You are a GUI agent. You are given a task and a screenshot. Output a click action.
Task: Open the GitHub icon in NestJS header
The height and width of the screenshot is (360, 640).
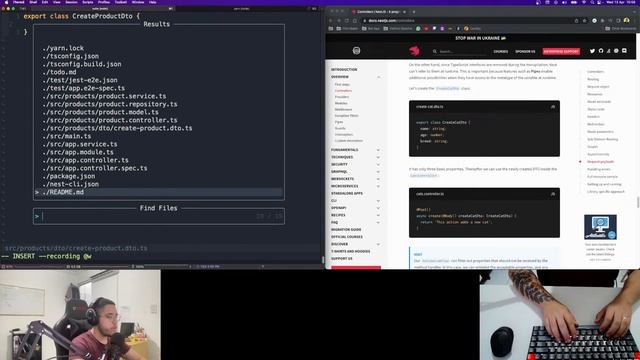pos(601,51)
